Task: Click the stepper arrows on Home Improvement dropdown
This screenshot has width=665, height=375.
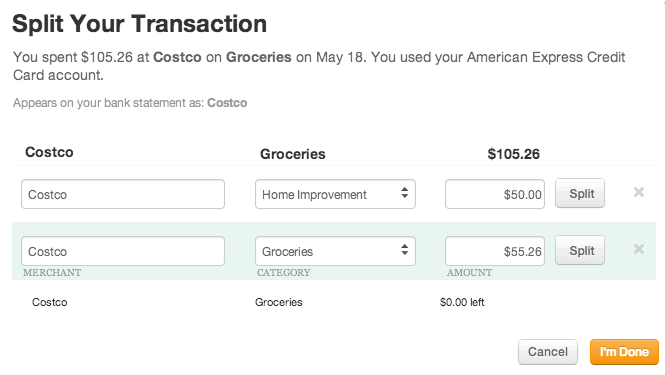Action: click(x=405, y=193)
